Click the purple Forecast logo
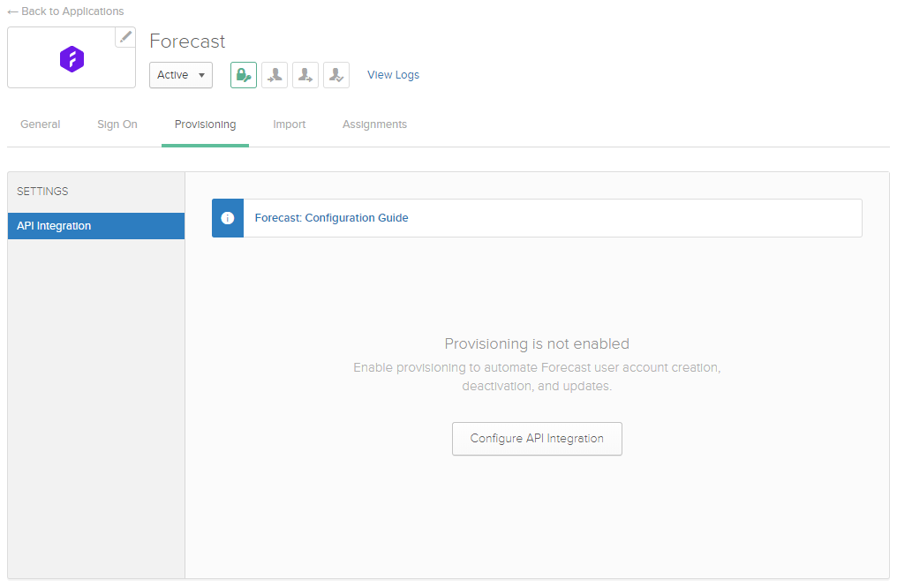Viewport: 897px width, 588px height. pyautogui.click(x=72, y=58)
